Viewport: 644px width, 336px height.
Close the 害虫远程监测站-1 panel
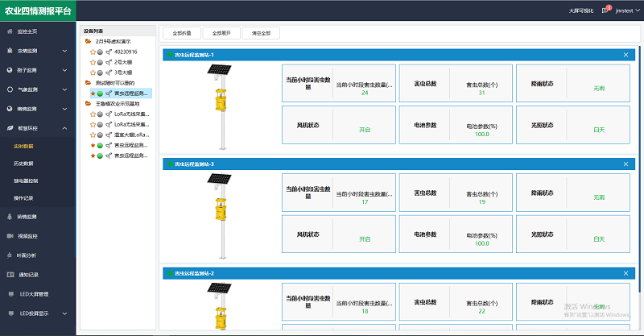point(625,55)
